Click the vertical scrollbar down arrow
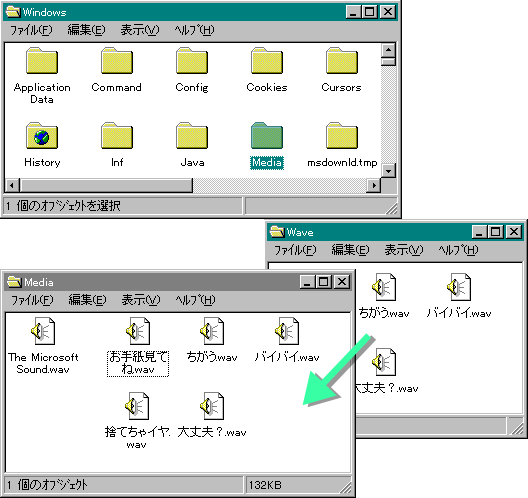 tap(388, 171)
